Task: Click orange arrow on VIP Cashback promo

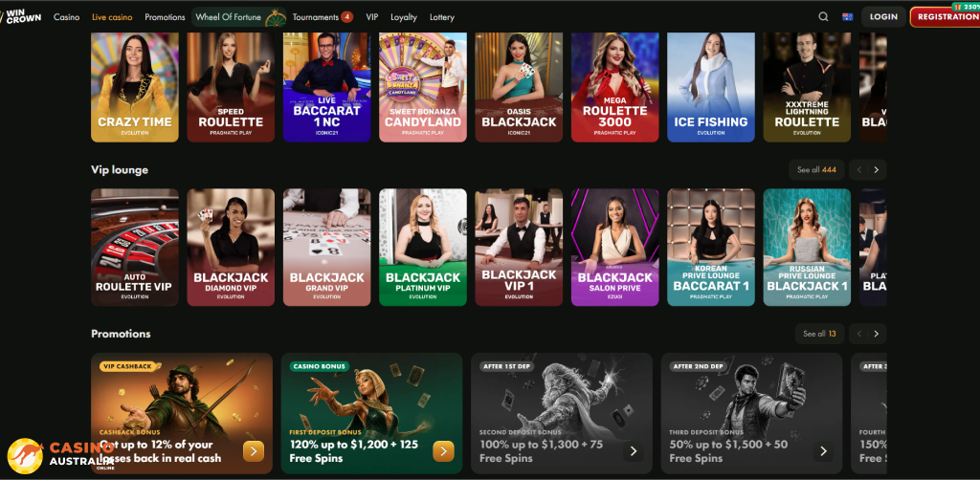Action: point(253,450)
